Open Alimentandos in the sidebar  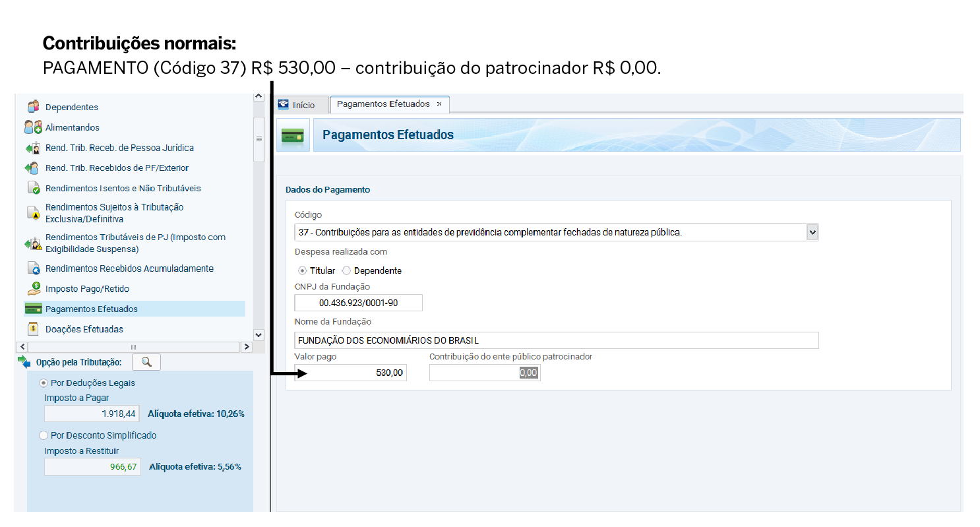pyautogui.click(x=73, y=127)
